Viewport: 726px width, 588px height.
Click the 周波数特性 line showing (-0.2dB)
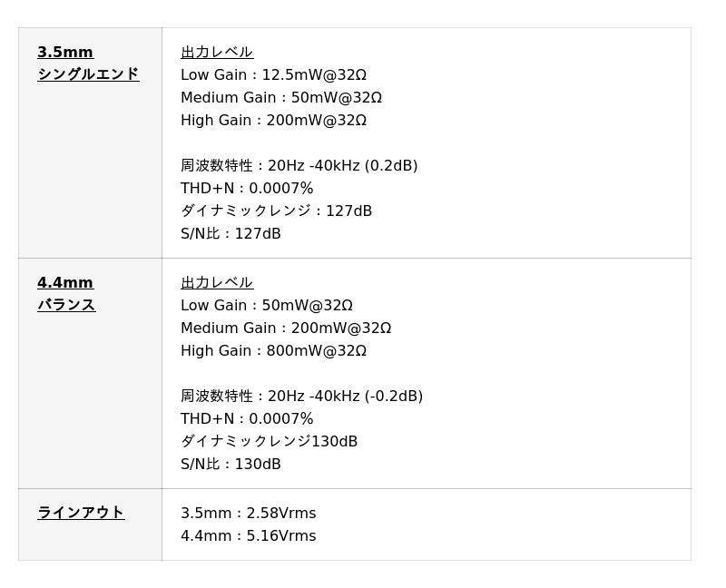tap(301, 397)
